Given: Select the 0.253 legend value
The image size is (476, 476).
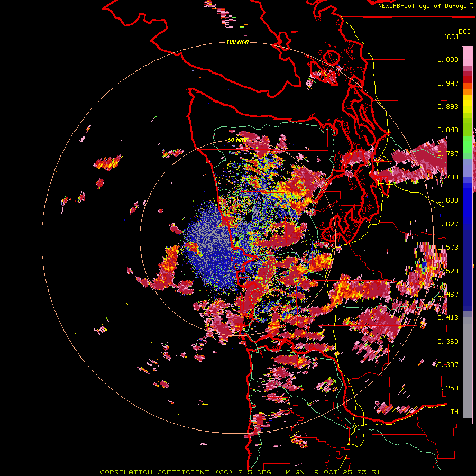Looking at the screenshot, I should (x=448, y=388).
